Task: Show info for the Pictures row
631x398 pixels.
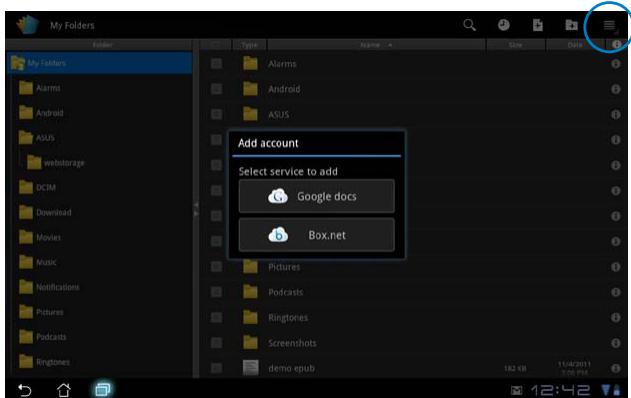Action: click(616, 267)
